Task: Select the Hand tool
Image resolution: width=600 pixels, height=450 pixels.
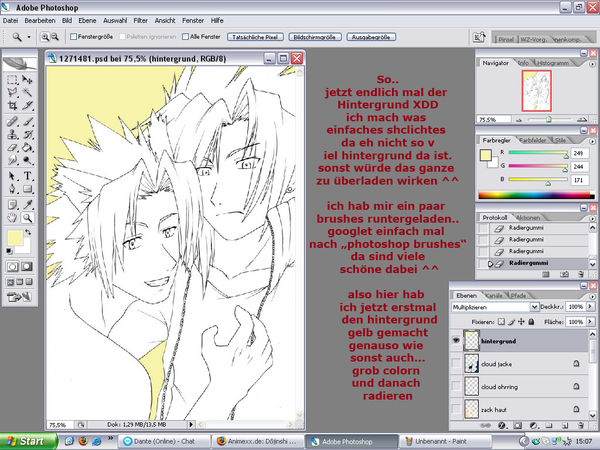Action: (x=12, y=218)
